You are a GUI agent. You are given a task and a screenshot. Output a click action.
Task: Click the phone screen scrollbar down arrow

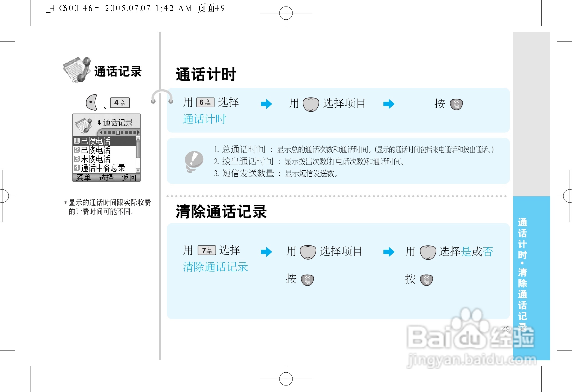[138, 170]
